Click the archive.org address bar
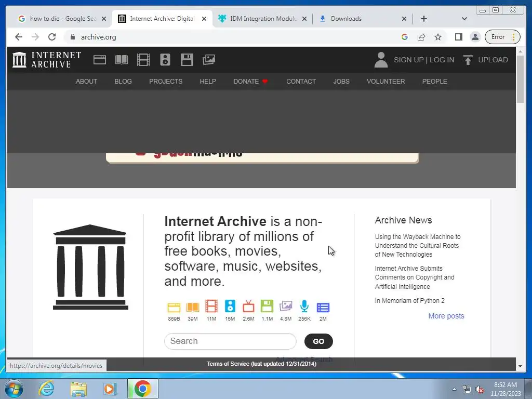The height and width of the screenshot is (399, 532). 231,37
